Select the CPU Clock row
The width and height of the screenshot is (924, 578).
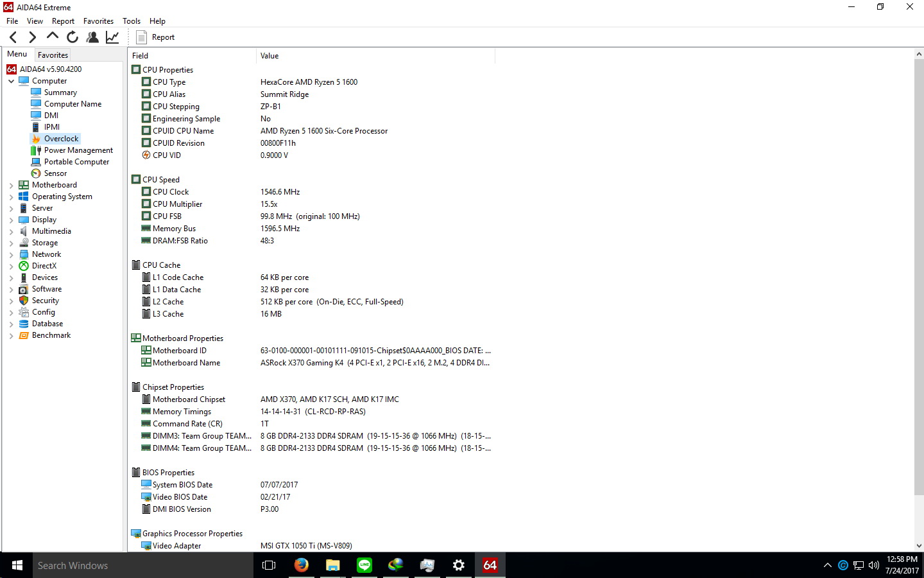point(311,192)
